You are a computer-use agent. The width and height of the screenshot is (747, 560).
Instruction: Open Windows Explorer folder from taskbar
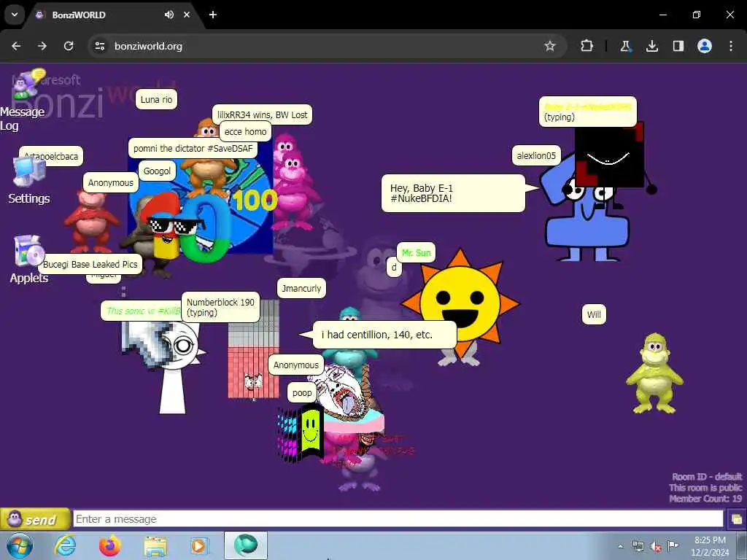coord(155,545)
